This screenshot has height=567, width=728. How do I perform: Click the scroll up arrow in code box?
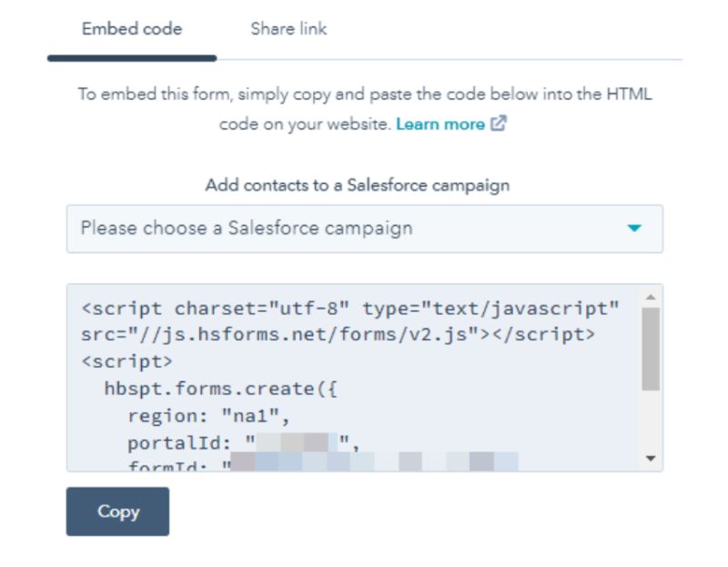click(650, 297)
